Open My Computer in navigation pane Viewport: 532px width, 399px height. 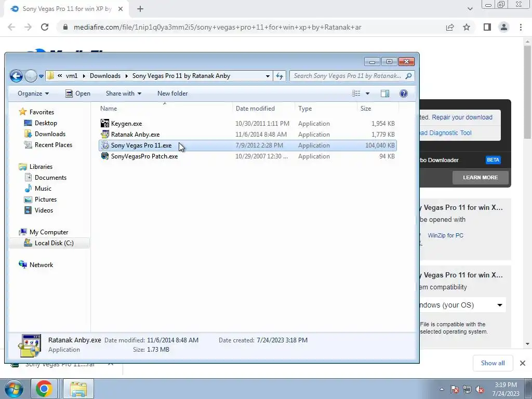[44, 232]
